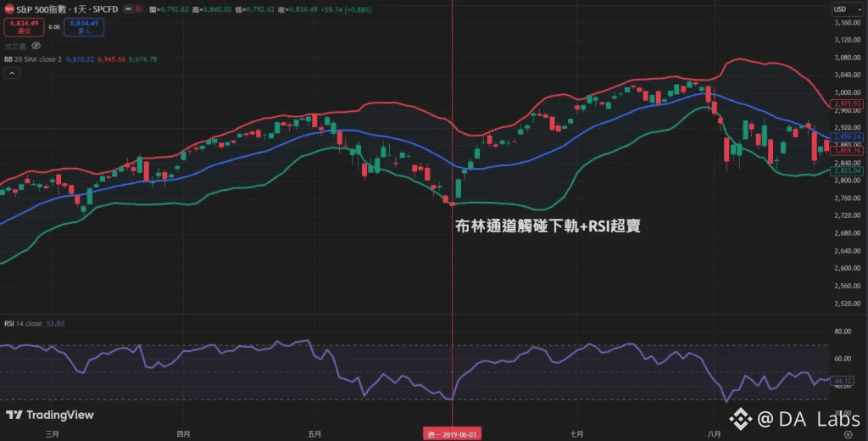868x441 pixels.
Task: Select the RSI 14 close legend
Action: click(23, 324)
